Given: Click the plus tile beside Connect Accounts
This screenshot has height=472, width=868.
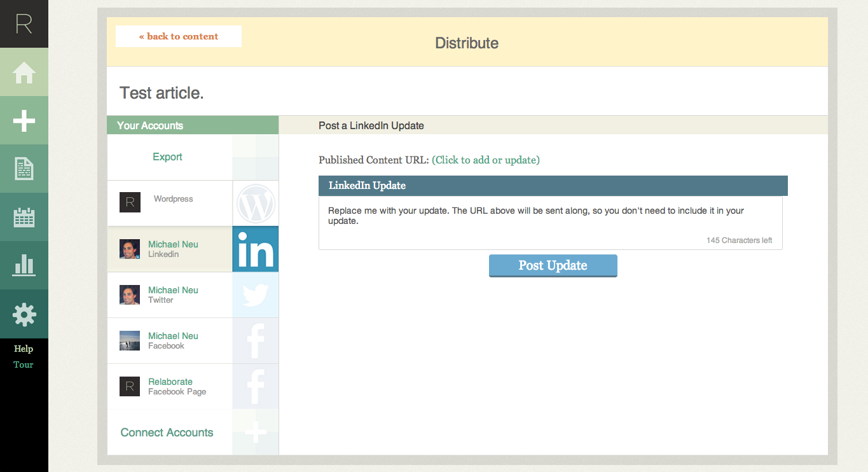Looking at the screenshot, I should click(256, 433).
